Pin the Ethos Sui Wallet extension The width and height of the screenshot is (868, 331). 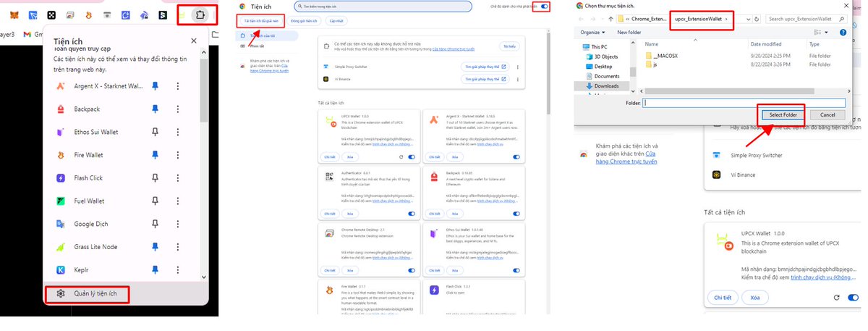[x=154, y=132]
